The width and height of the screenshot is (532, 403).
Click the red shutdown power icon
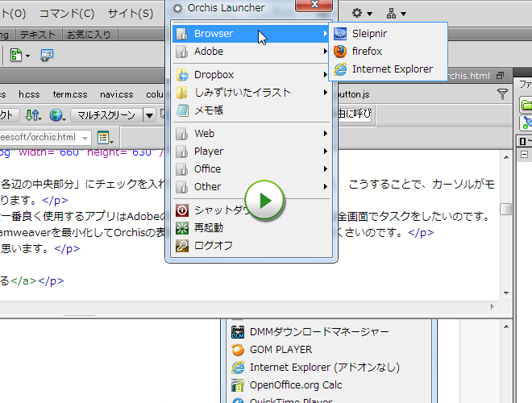[182, 210]
